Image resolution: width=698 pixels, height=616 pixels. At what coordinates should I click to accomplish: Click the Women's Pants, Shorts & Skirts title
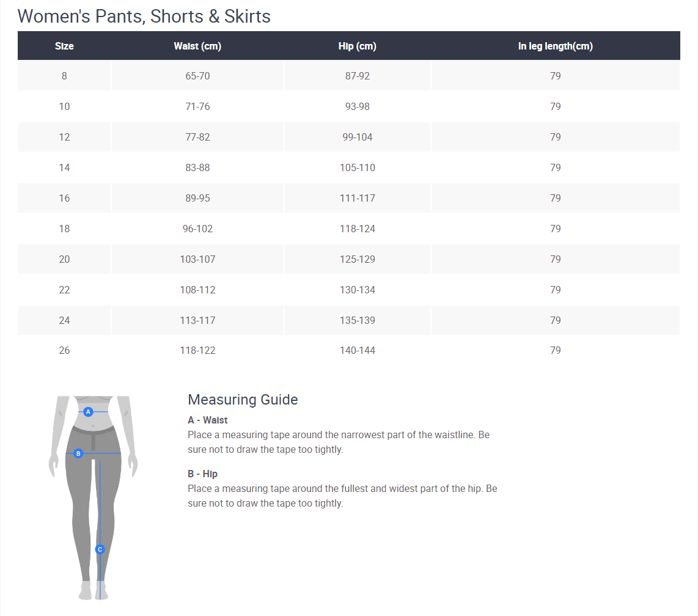coord(144,16)
